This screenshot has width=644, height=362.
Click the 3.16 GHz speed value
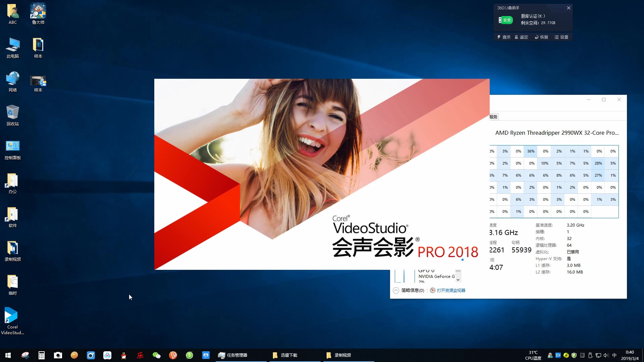pyautogui.click(x=503, y=232)
